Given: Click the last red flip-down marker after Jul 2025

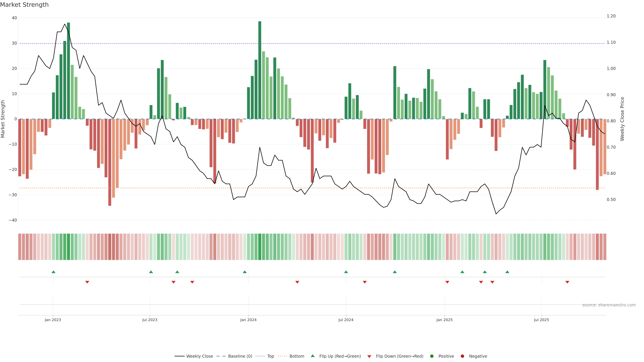Looking at the screenshot, I should coord(567,282).
